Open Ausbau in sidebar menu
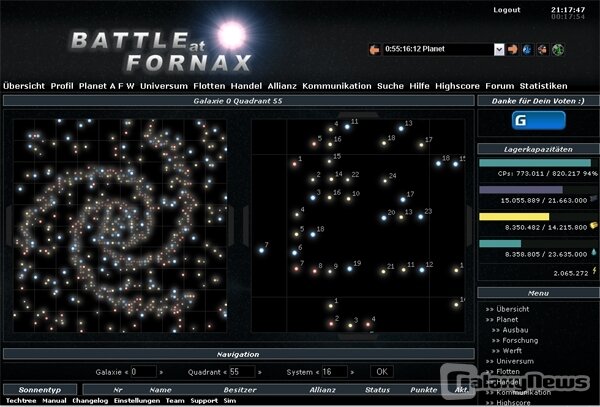 click(515, 330)
